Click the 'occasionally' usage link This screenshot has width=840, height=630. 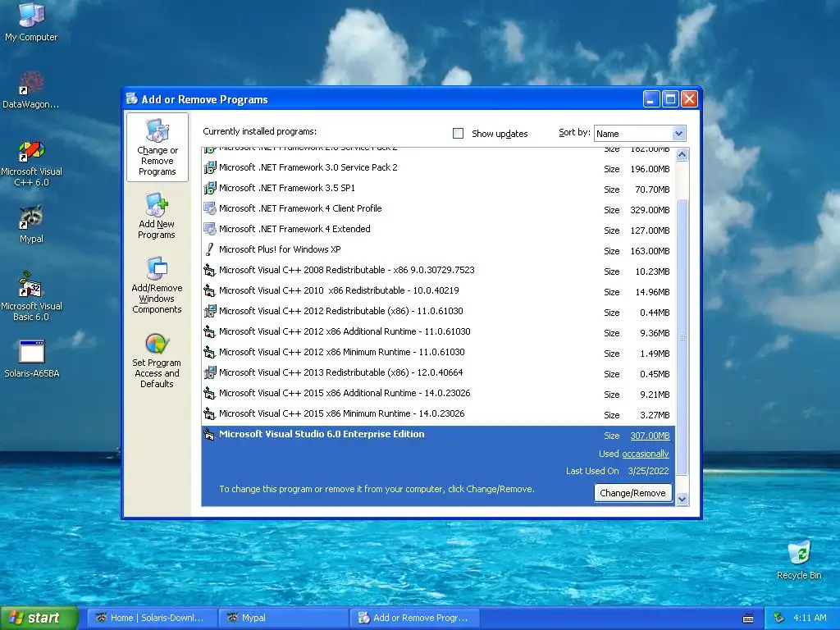tap(645, 454)
